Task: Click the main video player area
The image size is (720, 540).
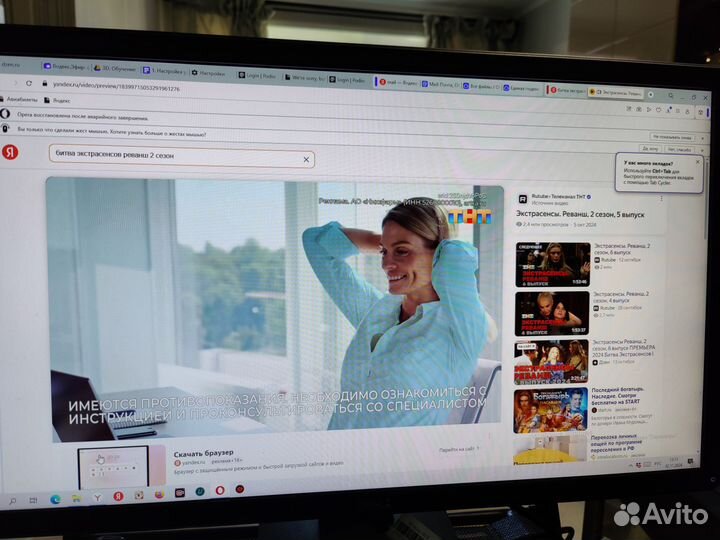Action: (x=275, y=310)
